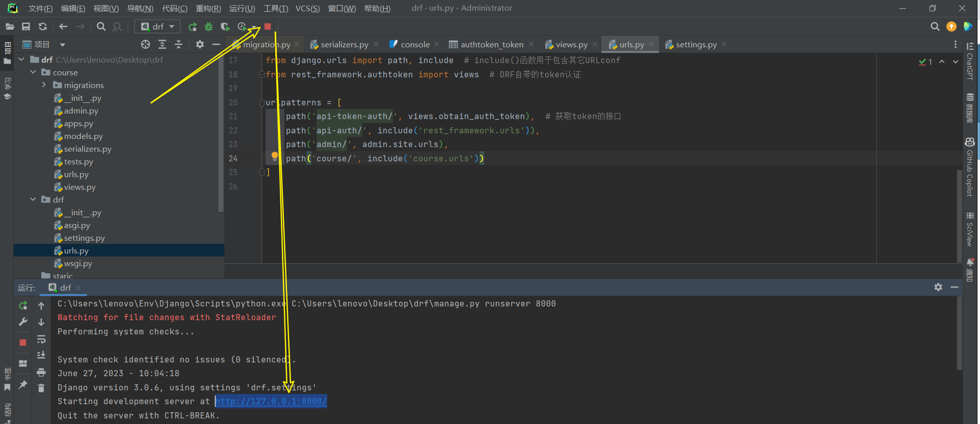Open the drf run configuration dropdown
Viewport: 980px width, 424px height.
pyautogui.click(x=158, y=26)
